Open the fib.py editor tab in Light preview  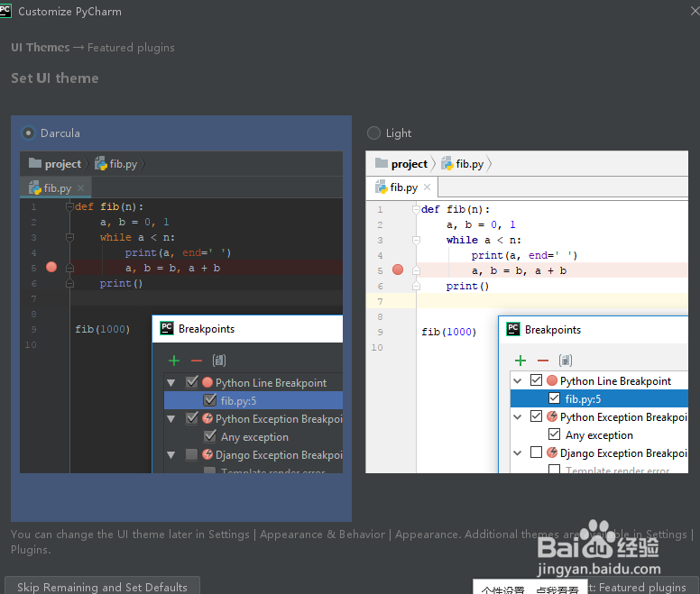(x=401, y=187)
